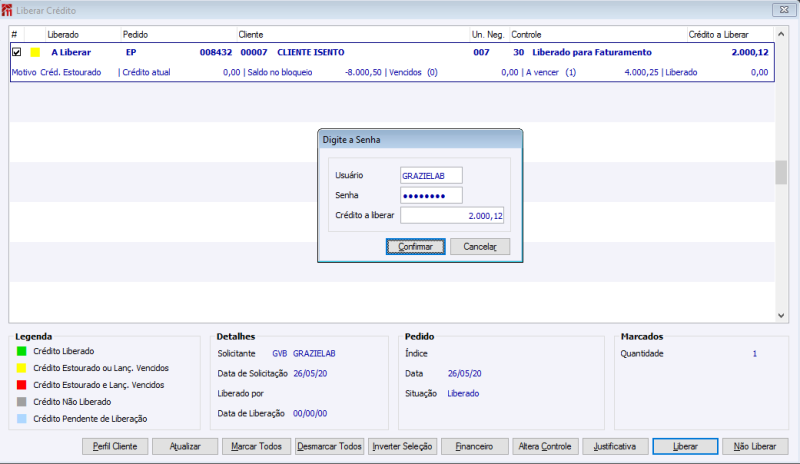Click Cancelar in the Digite a Senha dialog
This screenshot has width=800, height=464.
[x=480, y=247]
